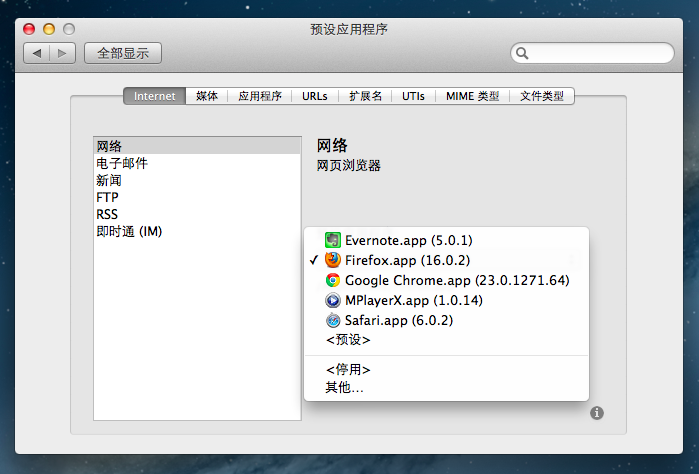This screenshot has height=474, width=699.
Task: Switch to the 媒体 tab
Action: [207, 96]
